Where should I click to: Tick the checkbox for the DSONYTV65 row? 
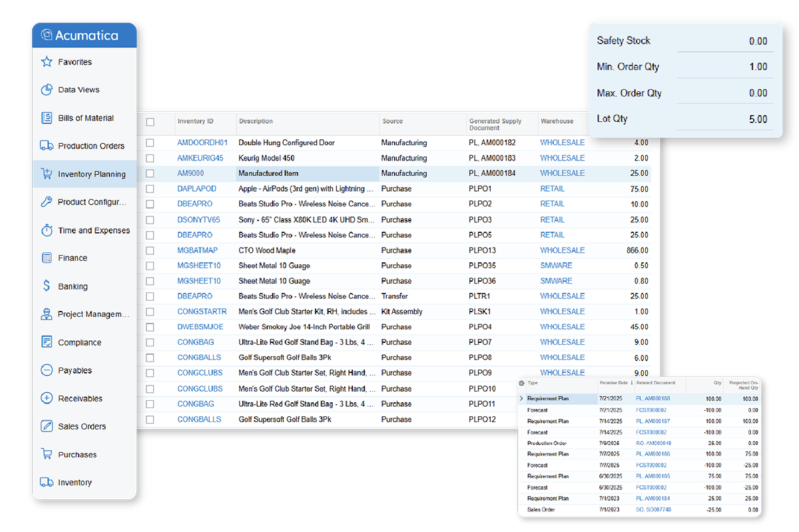click(150, 220)
